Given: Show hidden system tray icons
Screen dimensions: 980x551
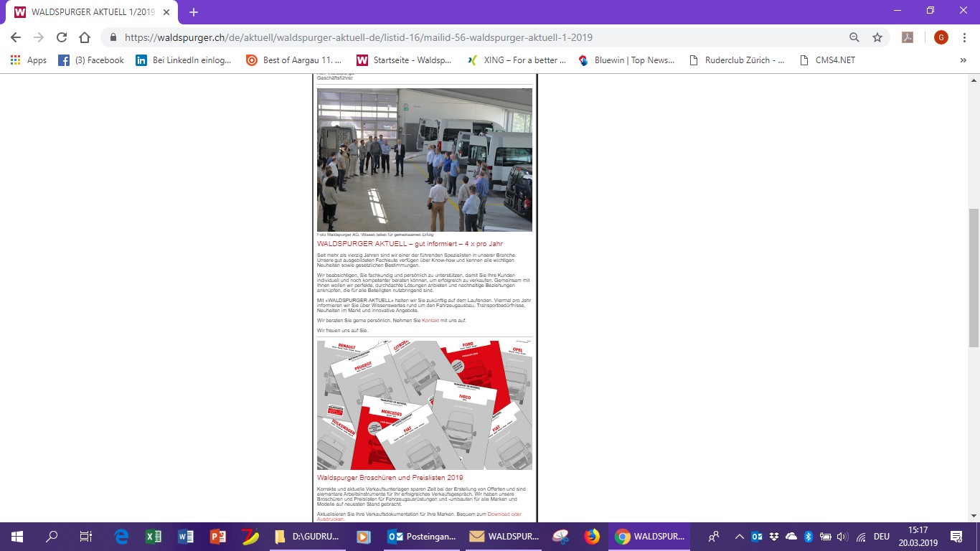Looking at the screenshot, I should 739,537.
